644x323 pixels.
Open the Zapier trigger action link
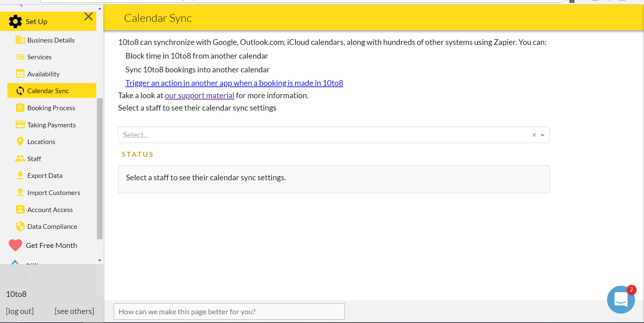tap(234, 83)
